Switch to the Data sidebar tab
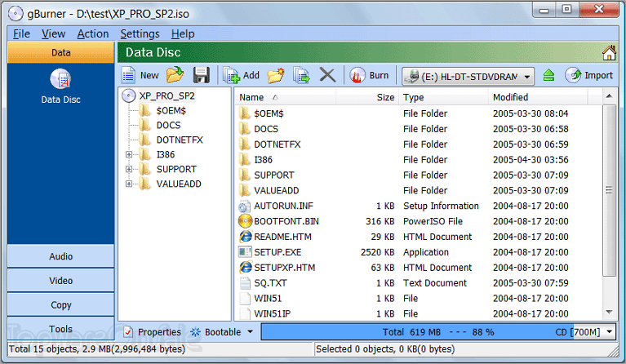The width and height of the screenshot is (626, 364). 60,53
